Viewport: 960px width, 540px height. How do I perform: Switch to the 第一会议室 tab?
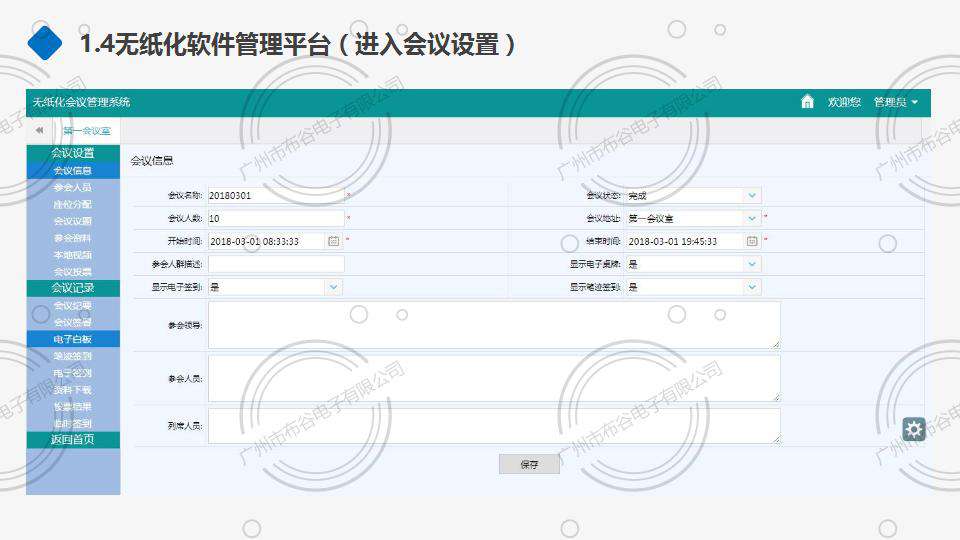(87, 130)
